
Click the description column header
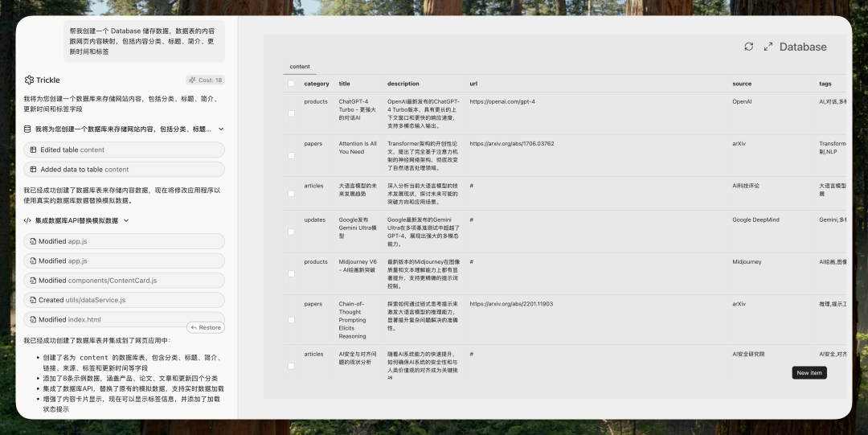pyautogui.click(x=403, y=84)
